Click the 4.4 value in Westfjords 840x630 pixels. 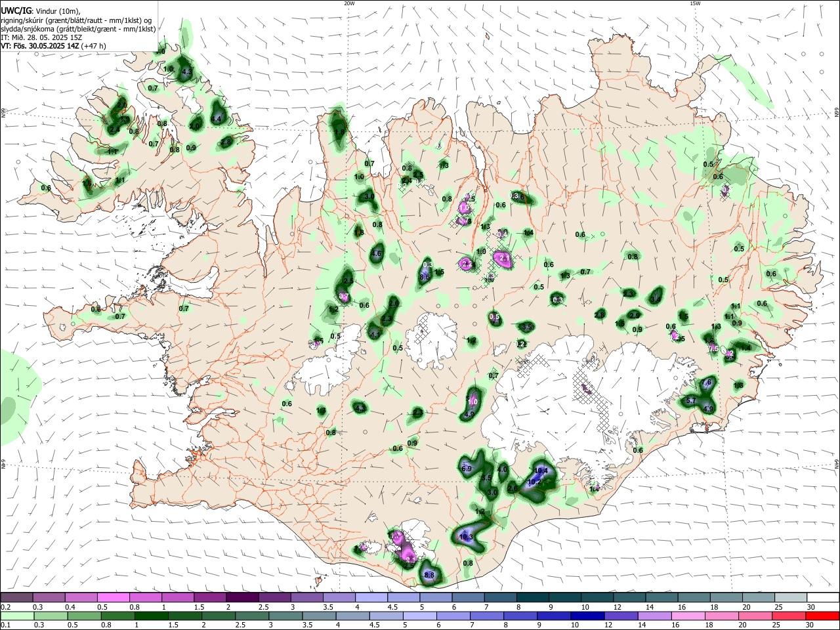217,119
